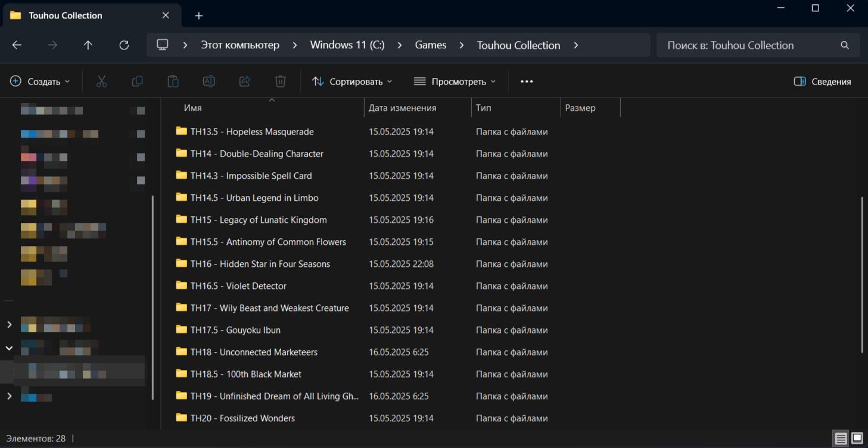Expand chevron after Games in breadcrumb

click(461, 45)
